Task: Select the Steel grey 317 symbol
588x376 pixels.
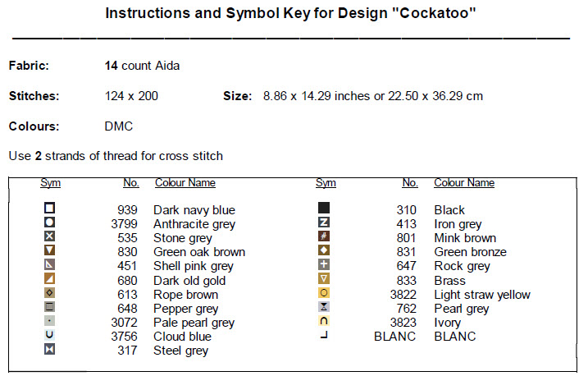Action: [50, 351]
